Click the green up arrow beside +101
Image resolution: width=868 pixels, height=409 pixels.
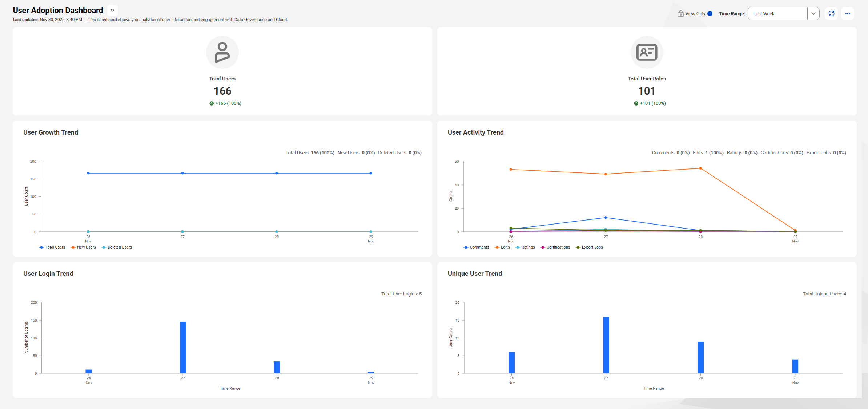tap(636, 103)
